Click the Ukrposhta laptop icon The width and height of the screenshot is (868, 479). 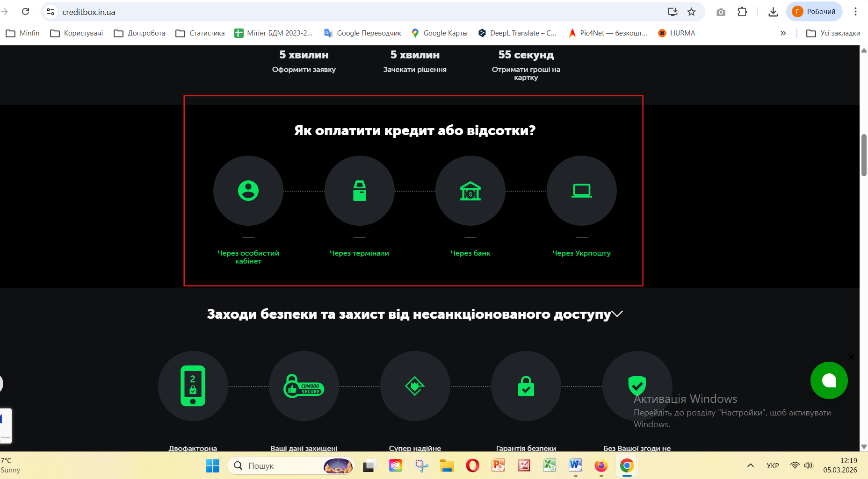[x=582, y=191]
